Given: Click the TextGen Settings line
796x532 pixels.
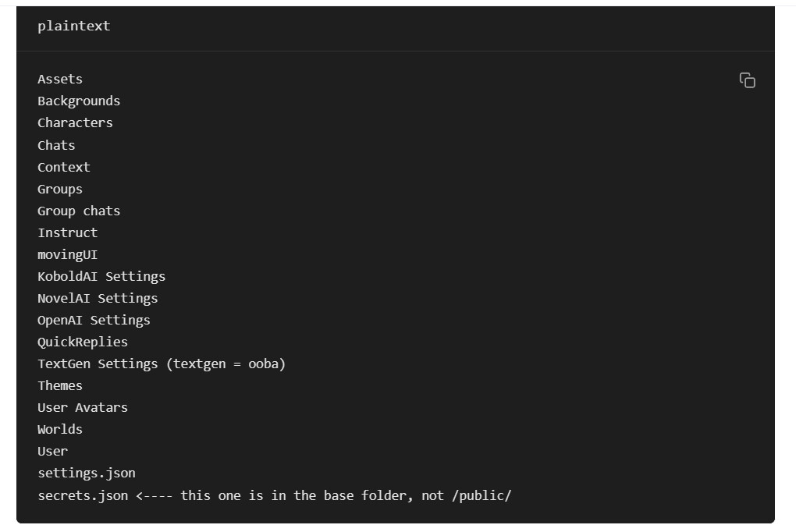Looking at the screenshot, I should point(162,364).
